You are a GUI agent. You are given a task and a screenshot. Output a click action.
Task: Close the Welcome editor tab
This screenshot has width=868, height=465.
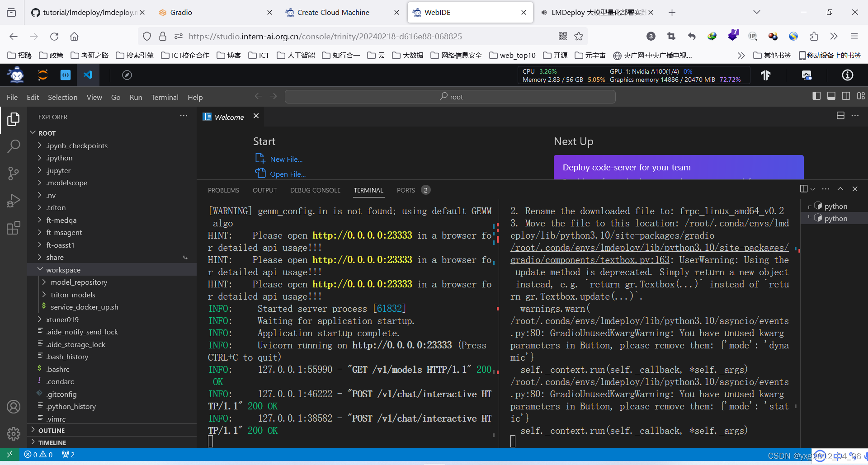tap(256, 116)
